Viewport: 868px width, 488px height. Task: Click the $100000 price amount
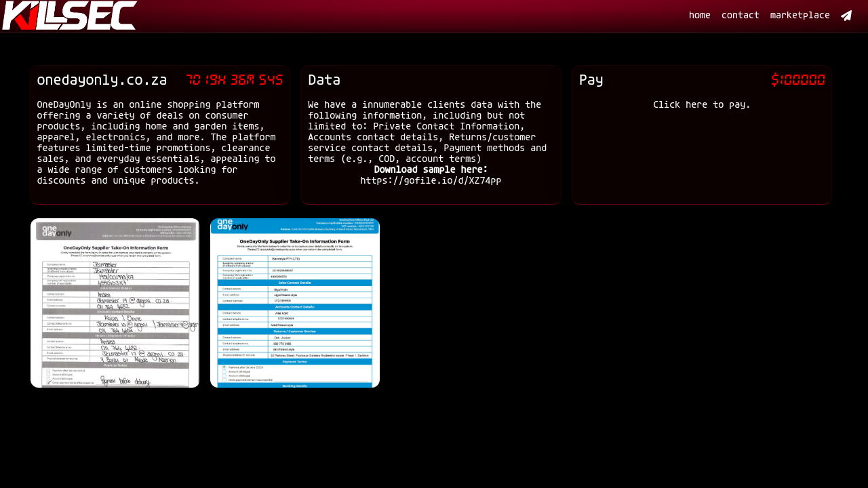point(798,80)
